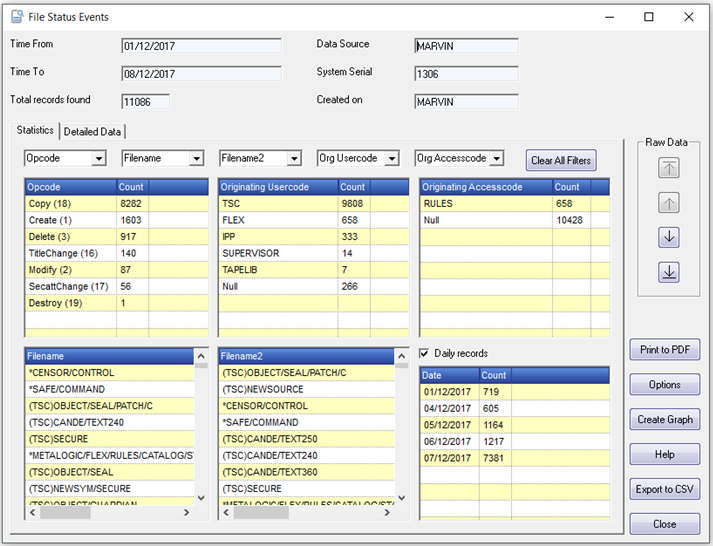Select the Destroy (19) row

(117, 303)
